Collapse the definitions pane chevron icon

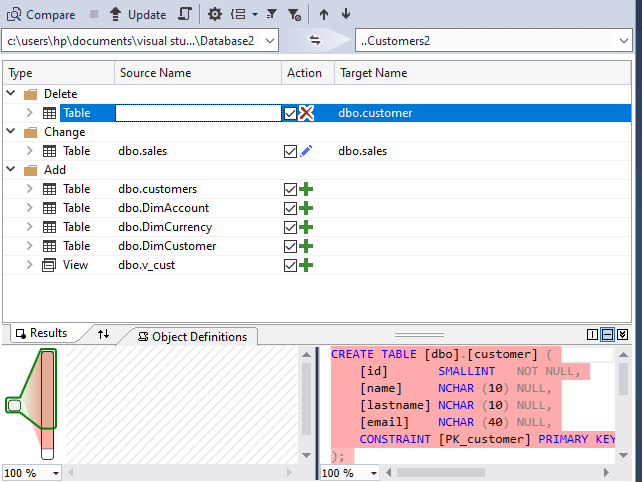[x=622, y=335]
